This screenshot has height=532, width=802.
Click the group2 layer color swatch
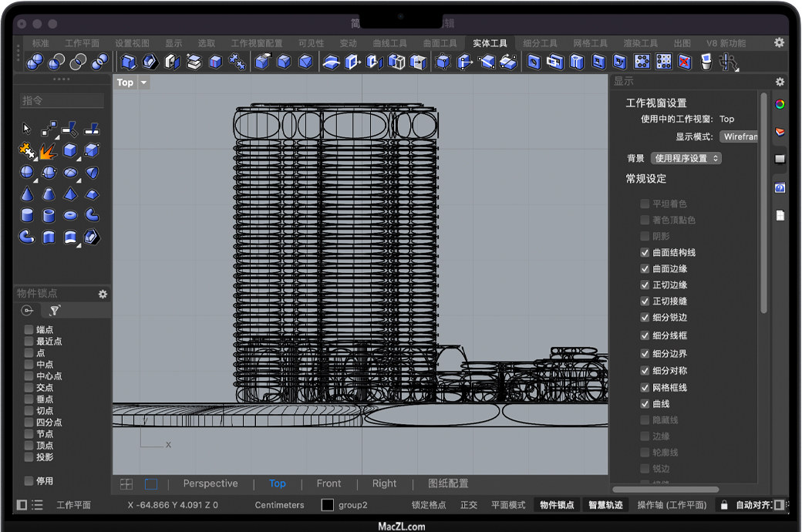[x=328, y=505]
